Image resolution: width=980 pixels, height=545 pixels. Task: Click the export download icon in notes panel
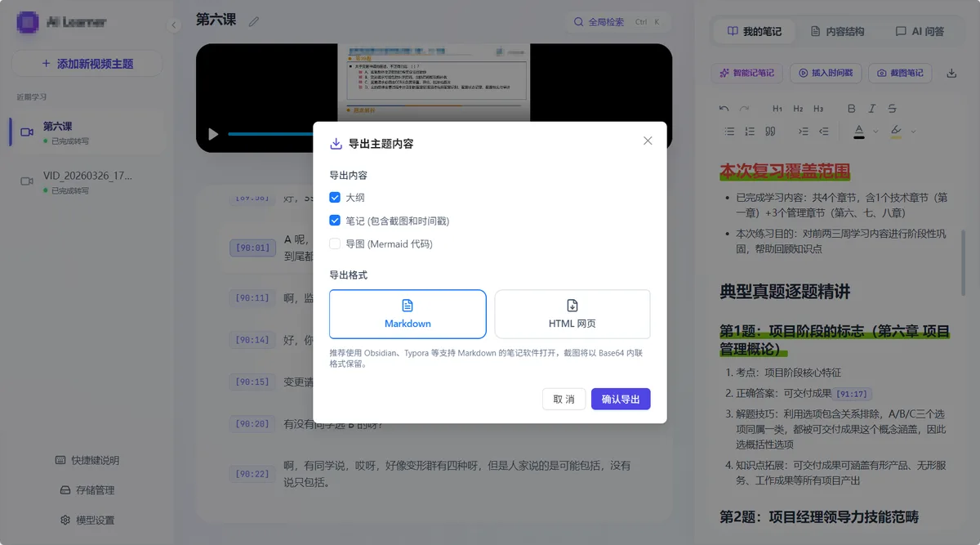pyautogui.click(x=951, y=73)
